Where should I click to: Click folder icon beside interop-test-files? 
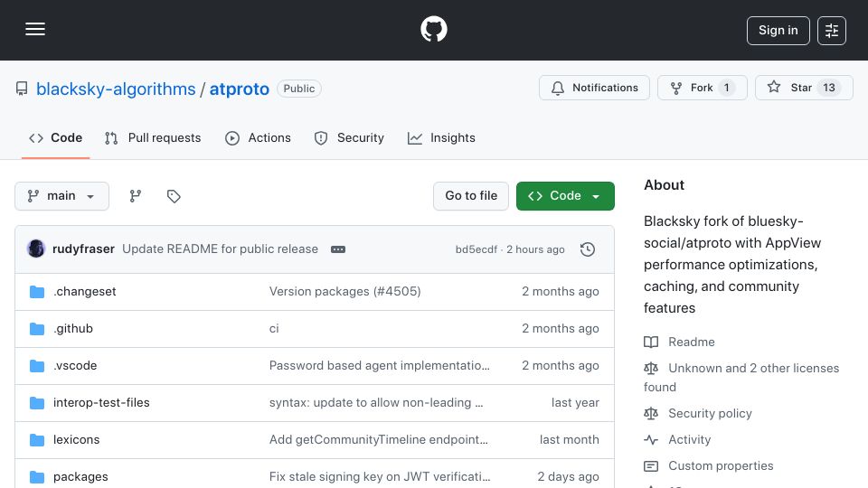coord(37,403)
